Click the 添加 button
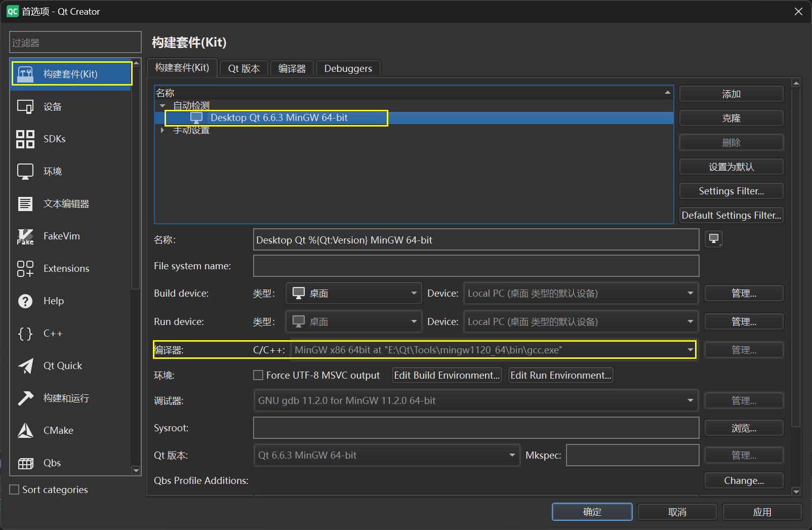 [732, 94]
